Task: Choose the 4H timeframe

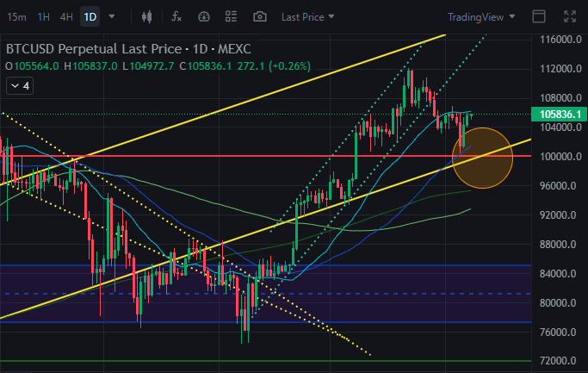Action: coord(66,17)
